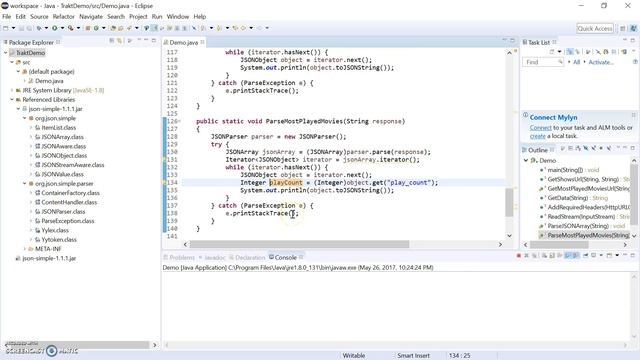Image resolution: width=640 pixels, height=360 pixels.
Task: Toggle Hide Fields in Outline toolbar
Action: point(585,149)
